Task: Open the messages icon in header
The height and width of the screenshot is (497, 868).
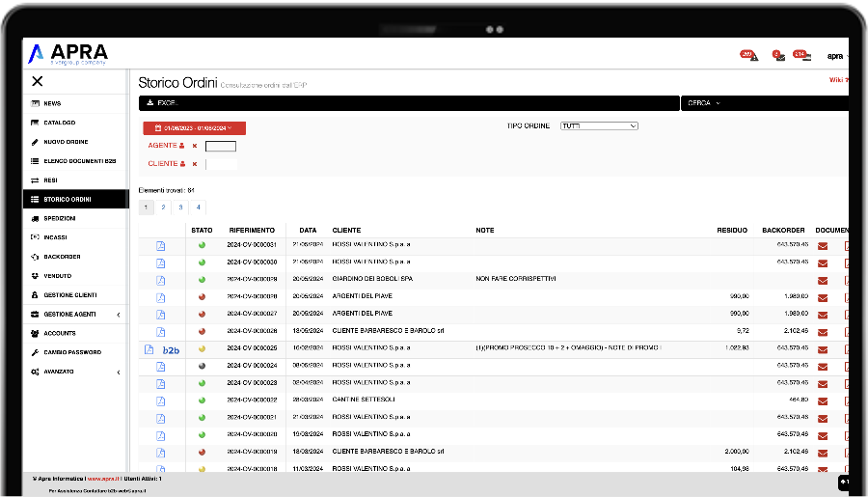Action: [778, 55]
